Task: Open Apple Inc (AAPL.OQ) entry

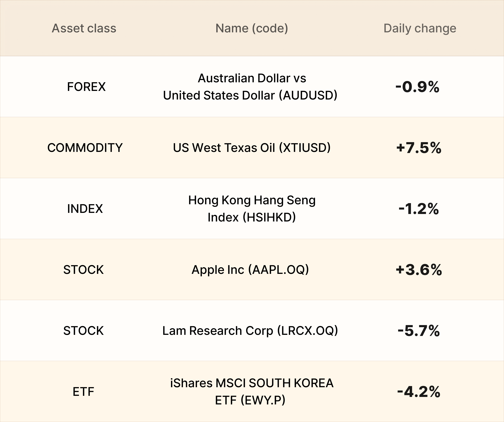Action: (250, 270)
